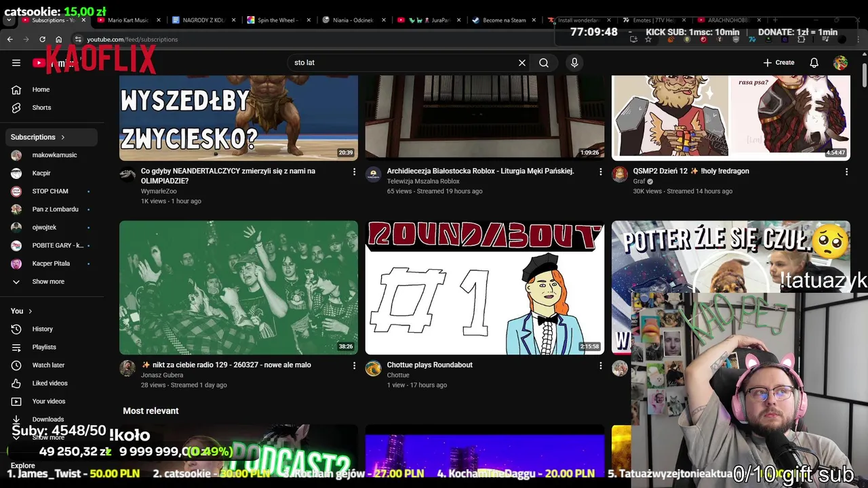Switch to Become na Steam tab
Image resolution: width=868 pixels, height=488 pixels.
click(x=504, y=20)
